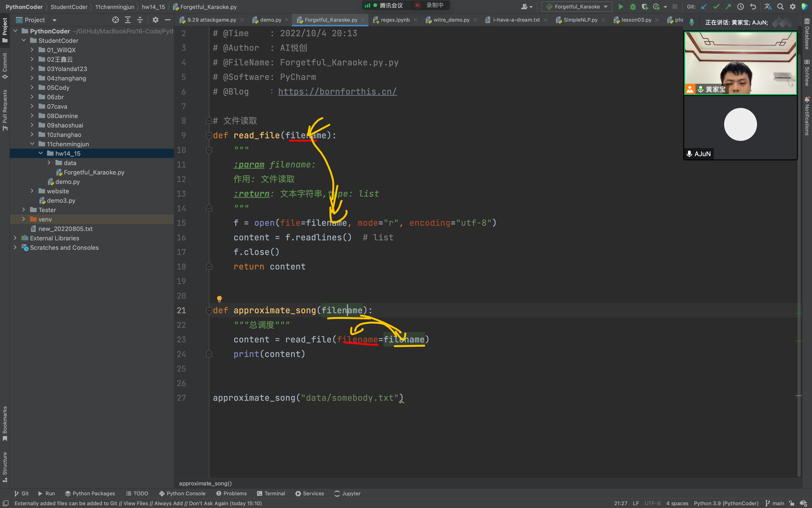The image size is (812, 508).
Task: Commit changes with green checkmark
Action: click(716, 6)
